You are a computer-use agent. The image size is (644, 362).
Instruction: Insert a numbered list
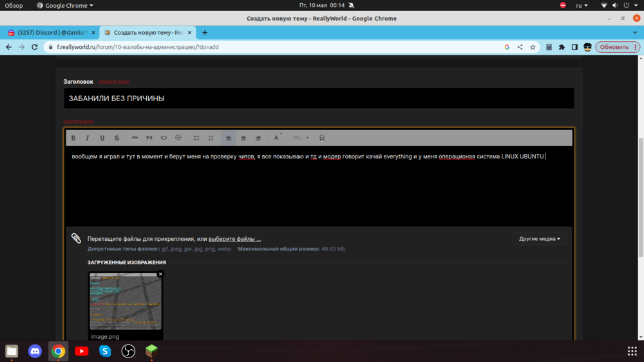coord(211,138)
